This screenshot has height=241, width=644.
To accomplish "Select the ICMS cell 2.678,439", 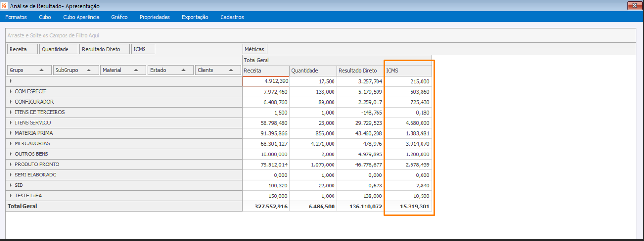I will 408,164.
